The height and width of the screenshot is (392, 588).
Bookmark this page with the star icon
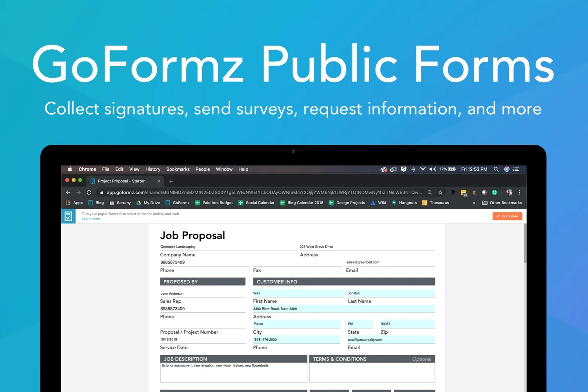[440, 192]
